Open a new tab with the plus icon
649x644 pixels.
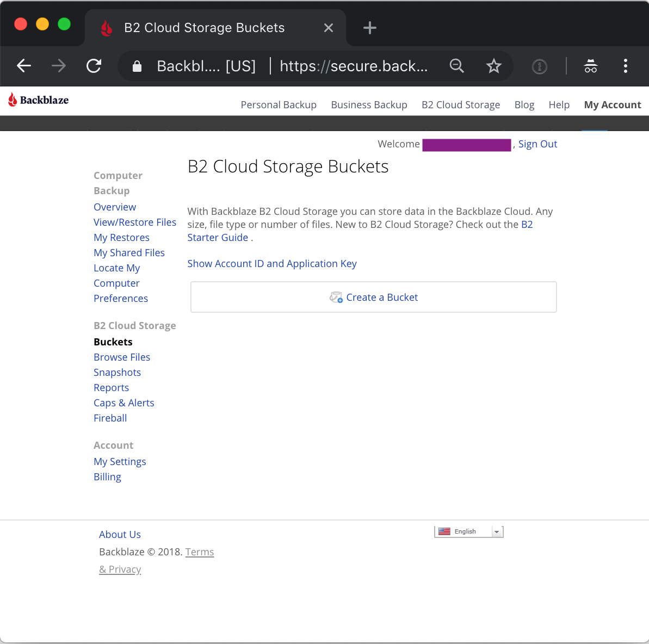tap(369, 28)
